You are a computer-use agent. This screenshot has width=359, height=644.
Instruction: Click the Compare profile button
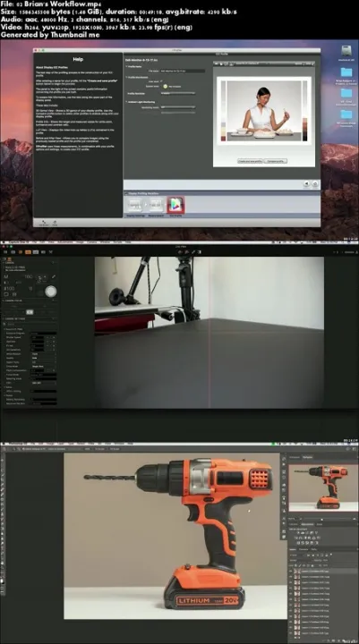pos(276,161)
